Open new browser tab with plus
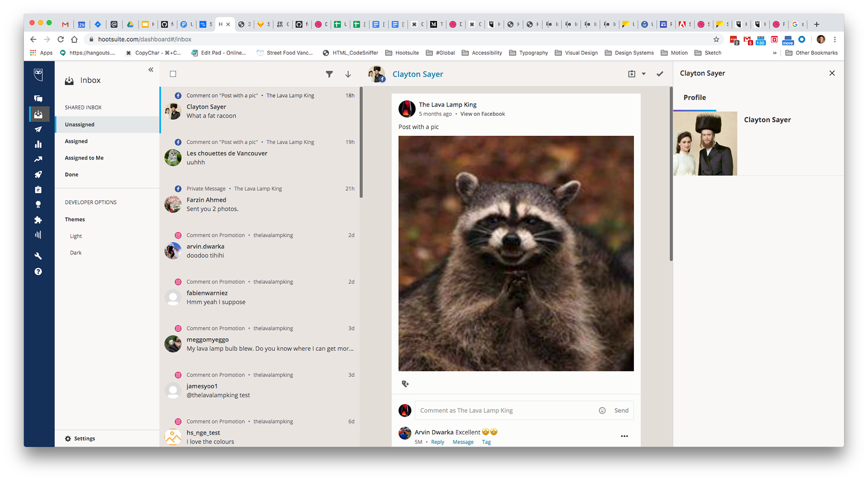Screen dimensions: 868x481 coord(816,24)
